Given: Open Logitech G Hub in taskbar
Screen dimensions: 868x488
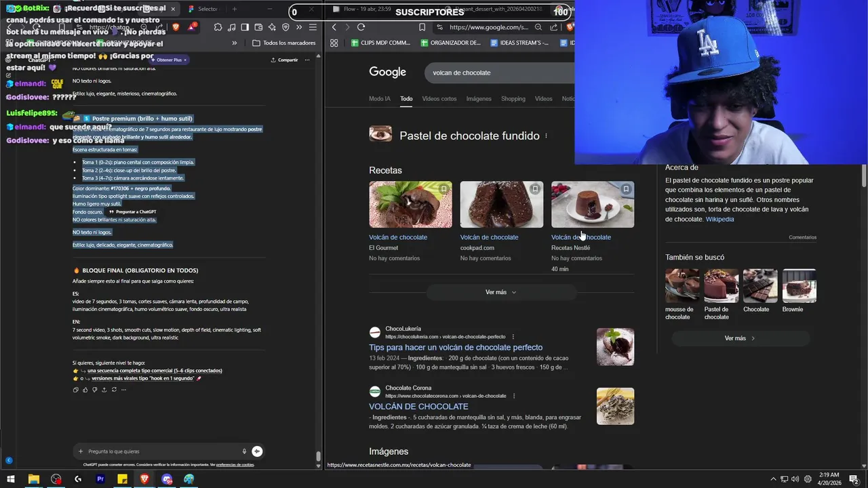Looking at the screenshot, I should coord(78,479).
